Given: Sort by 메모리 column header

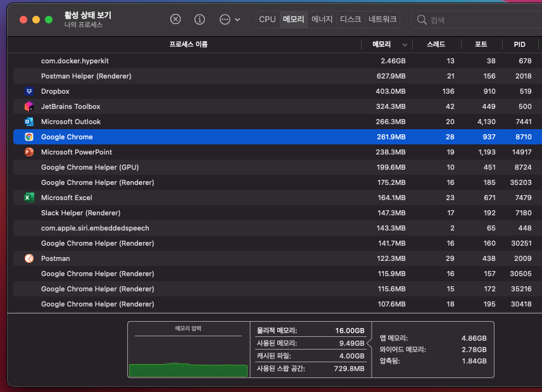Looking at the screenshot, I should (x=382, y=44).
